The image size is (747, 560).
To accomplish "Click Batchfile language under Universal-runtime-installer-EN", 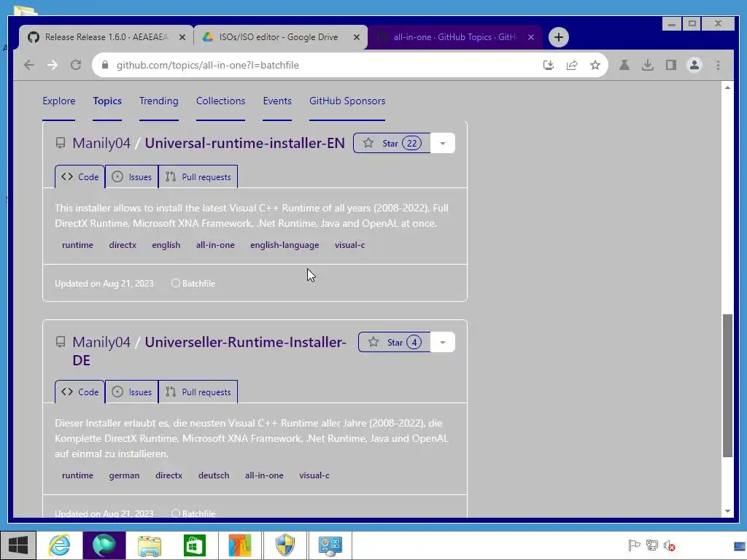I will coord(193,284).
